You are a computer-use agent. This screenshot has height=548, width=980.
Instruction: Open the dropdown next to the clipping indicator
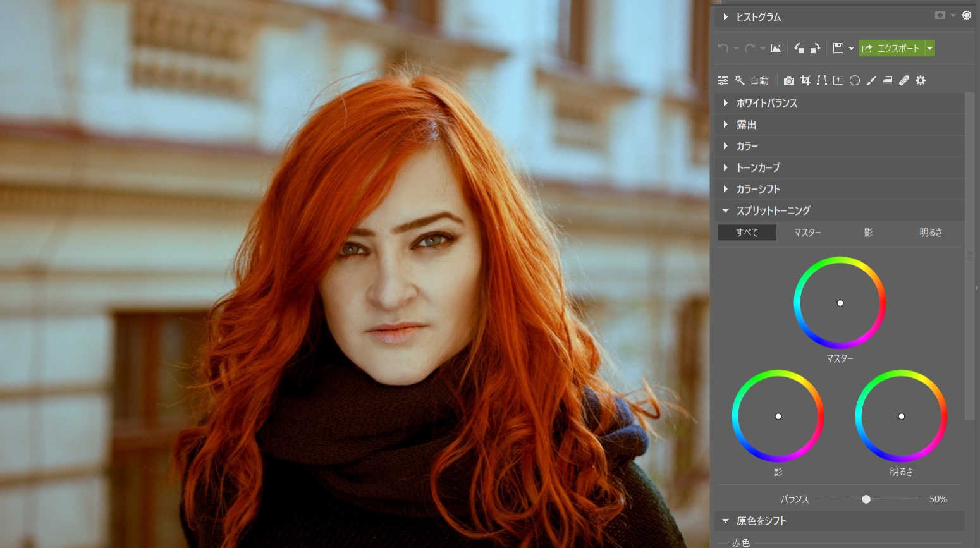(x=953, y=15)
